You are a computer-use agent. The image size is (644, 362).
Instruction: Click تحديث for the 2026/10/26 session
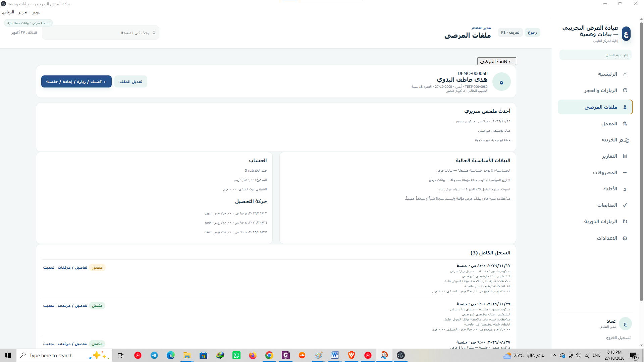49,306
